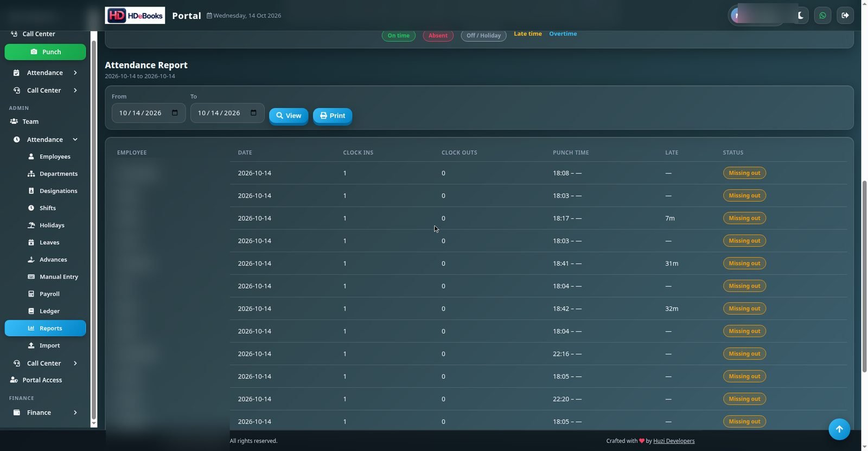Open Portal Access page
The width and height of the screenshot is (868, 451).
point(45,380)
